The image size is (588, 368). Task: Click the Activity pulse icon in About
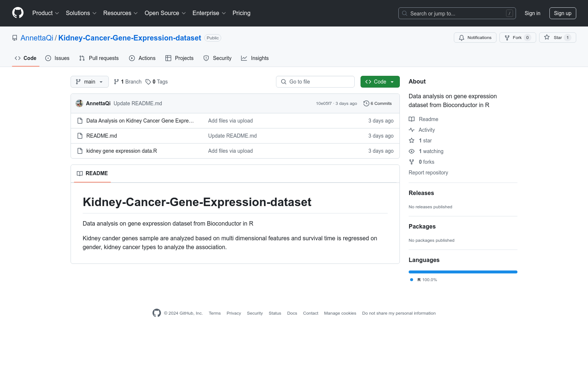412,130
